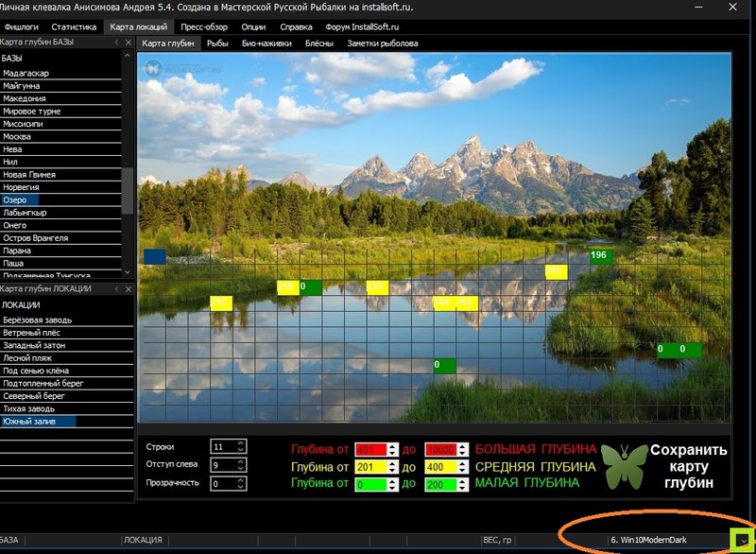Open the Справка menu
This screenshot has height=554, width=756.
pos(296,27)
